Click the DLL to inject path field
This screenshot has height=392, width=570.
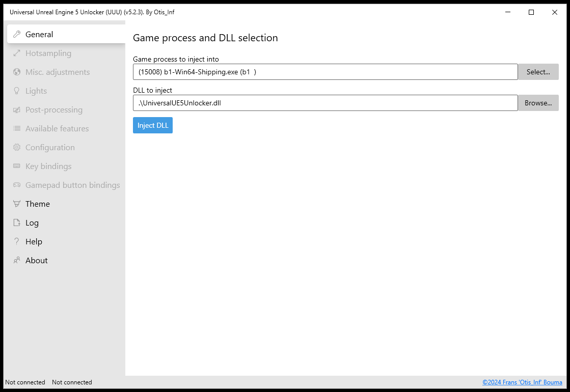click(325, 103)
